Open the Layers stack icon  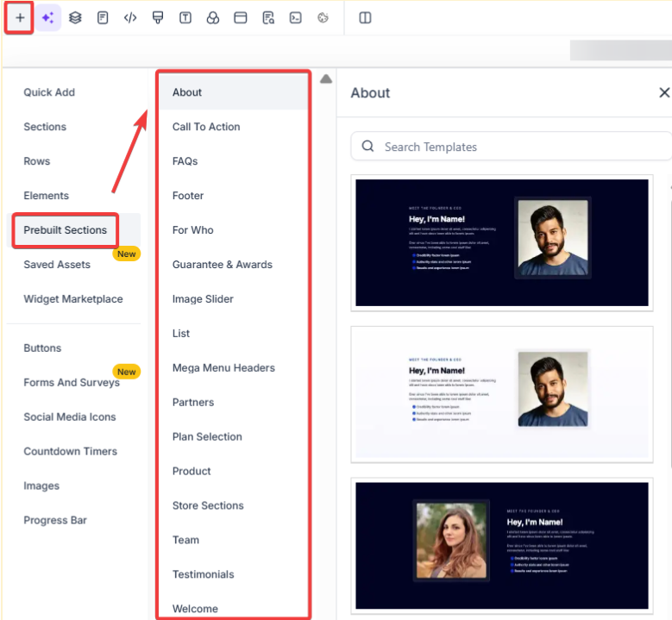click(x=75, y=18)
